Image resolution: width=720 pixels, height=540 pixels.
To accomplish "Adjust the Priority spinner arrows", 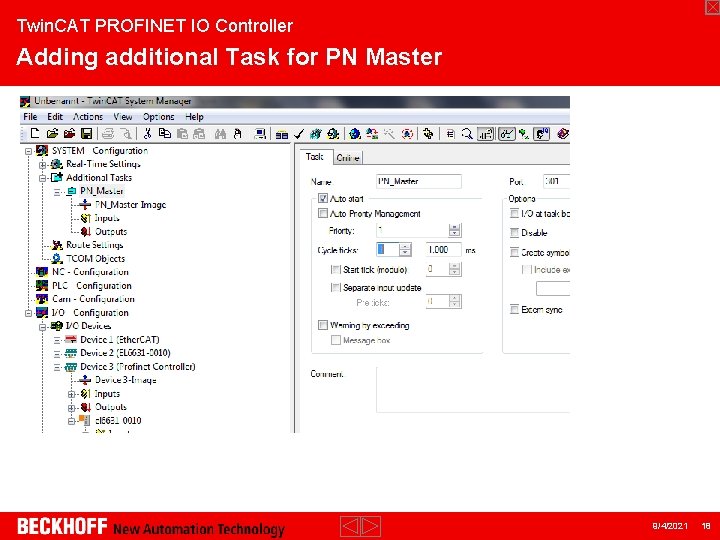I will pyautogui.click(x=455, y=230).
